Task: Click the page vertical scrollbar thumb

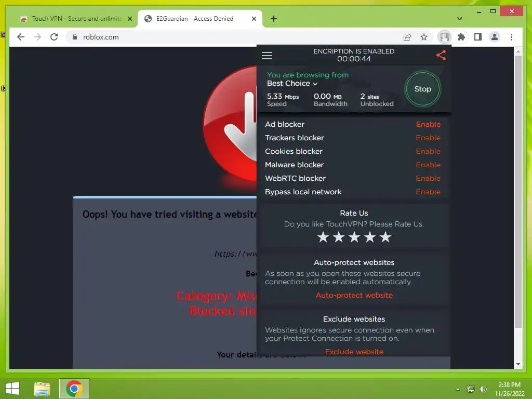Action: [x=518, y=191]
